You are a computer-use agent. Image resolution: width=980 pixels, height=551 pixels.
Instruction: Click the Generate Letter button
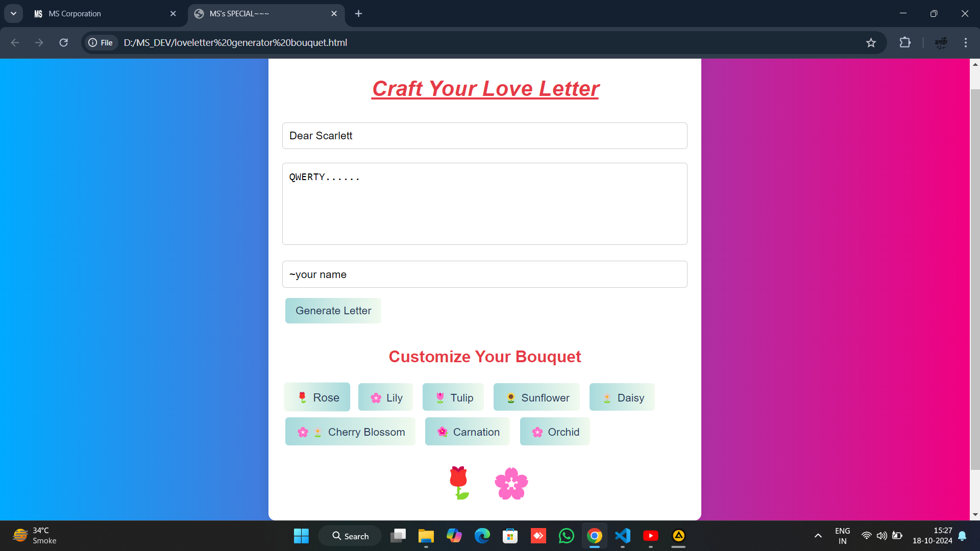click(333, 311)
